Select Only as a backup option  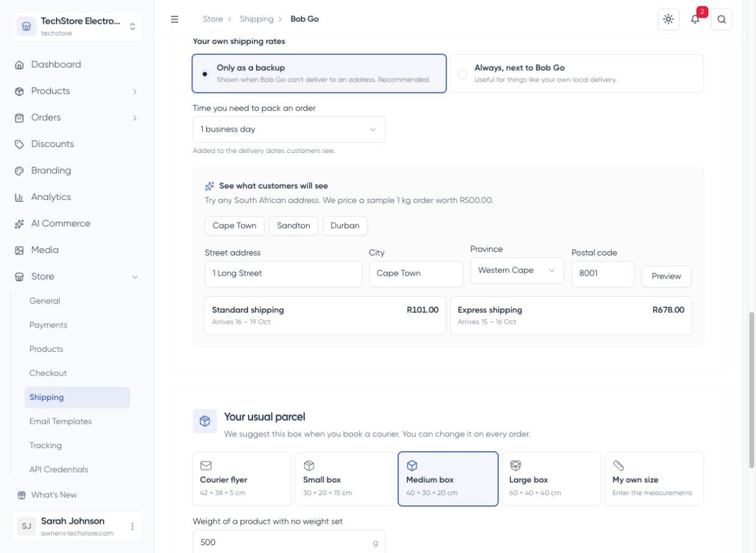319,73
